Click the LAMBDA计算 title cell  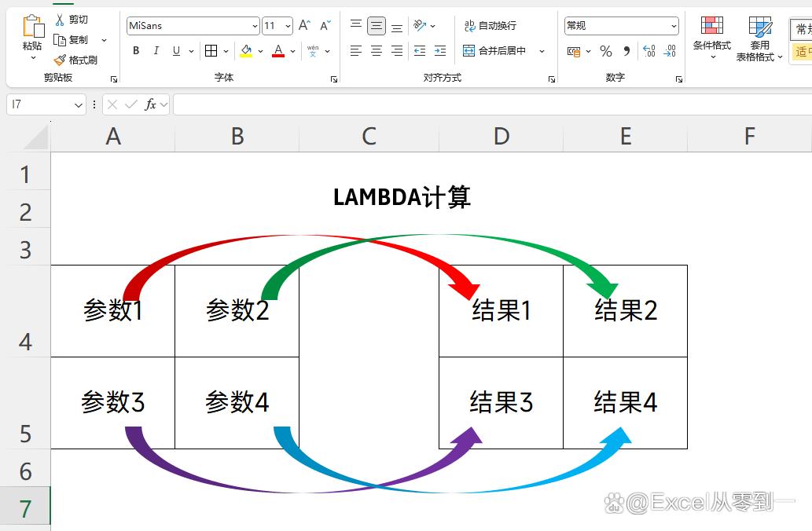(x=402, y=197)
